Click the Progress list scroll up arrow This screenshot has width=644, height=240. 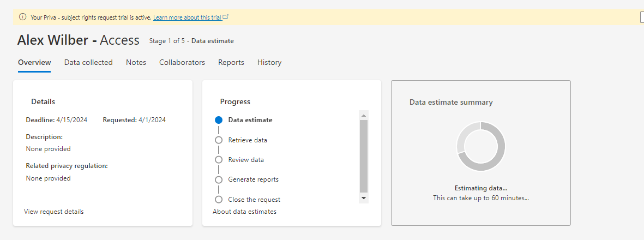(x=364, y=115)
